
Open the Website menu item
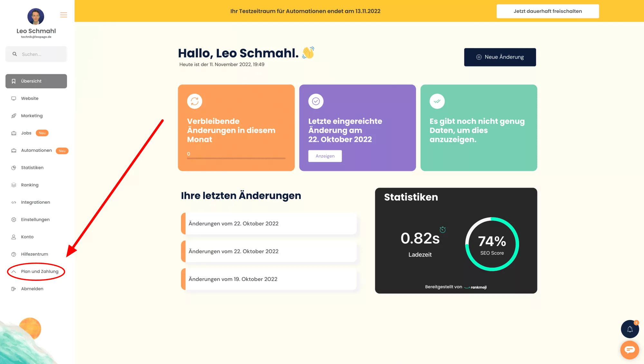30,98
